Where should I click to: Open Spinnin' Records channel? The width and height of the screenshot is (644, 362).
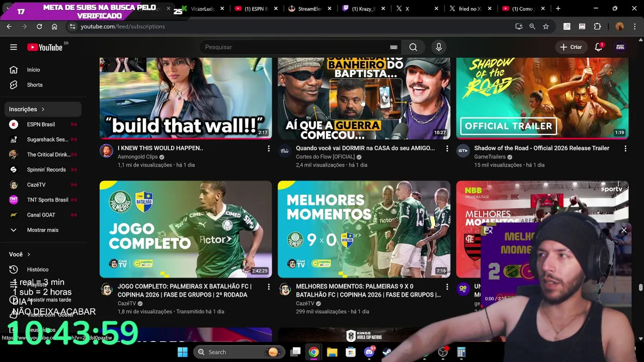click(x=43, y=169)
